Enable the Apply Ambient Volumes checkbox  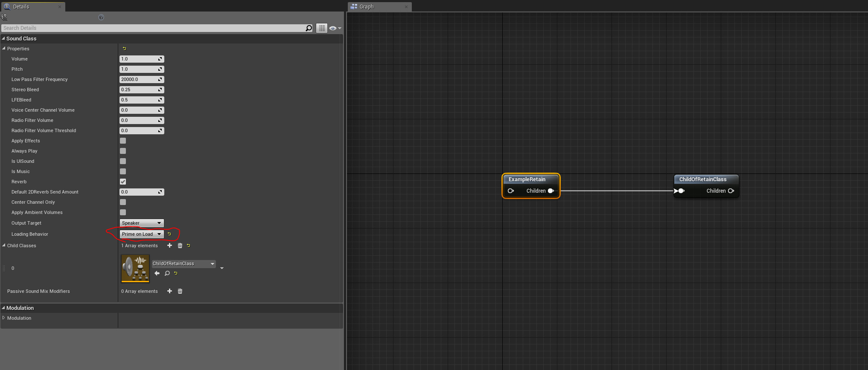pos(123,212)
